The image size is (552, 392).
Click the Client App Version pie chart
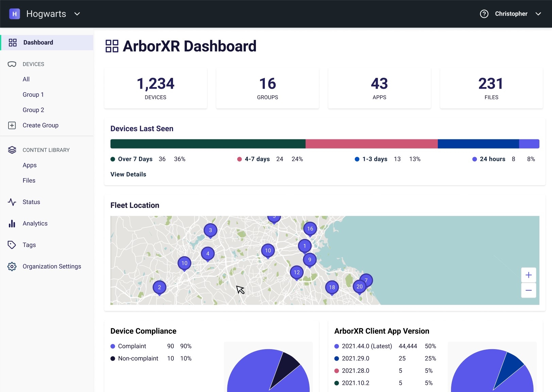[x=492, y=371]
